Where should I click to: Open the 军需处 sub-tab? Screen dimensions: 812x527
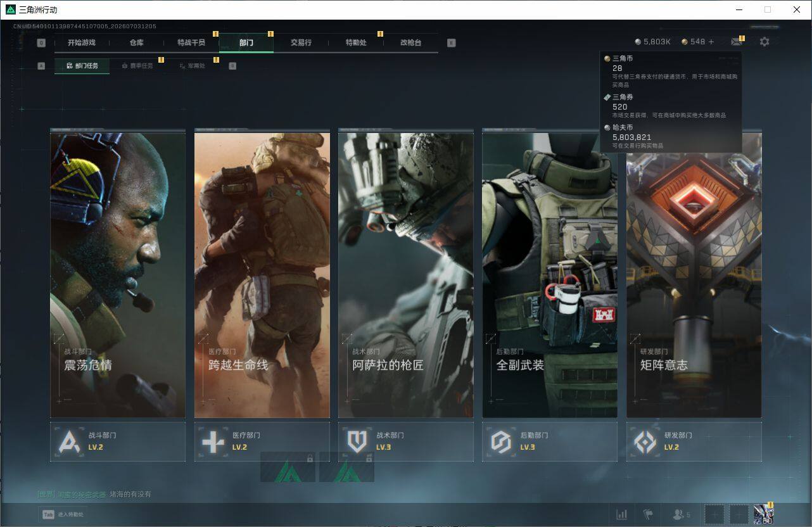(x=192, y=66)
